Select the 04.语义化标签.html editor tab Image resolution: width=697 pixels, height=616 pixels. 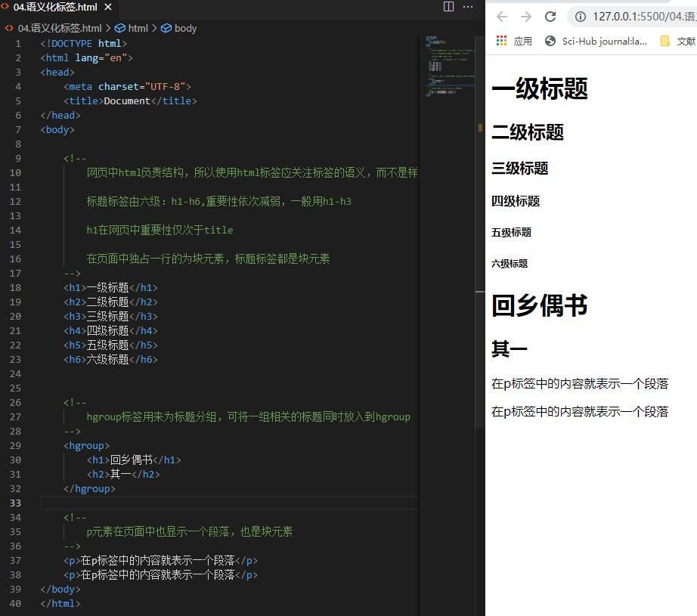tap(55, 7)
